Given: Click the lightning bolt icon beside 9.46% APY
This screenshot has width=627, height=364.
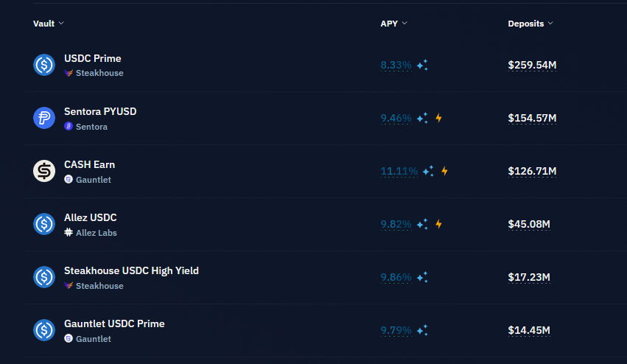Looking at the screenshot, I should pos(438,118).
